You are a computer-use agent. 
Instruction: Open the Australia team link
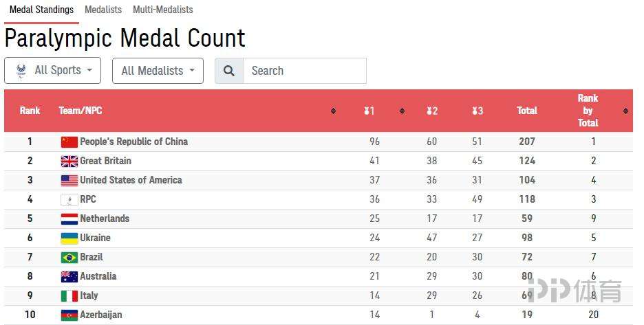point(98,277)
